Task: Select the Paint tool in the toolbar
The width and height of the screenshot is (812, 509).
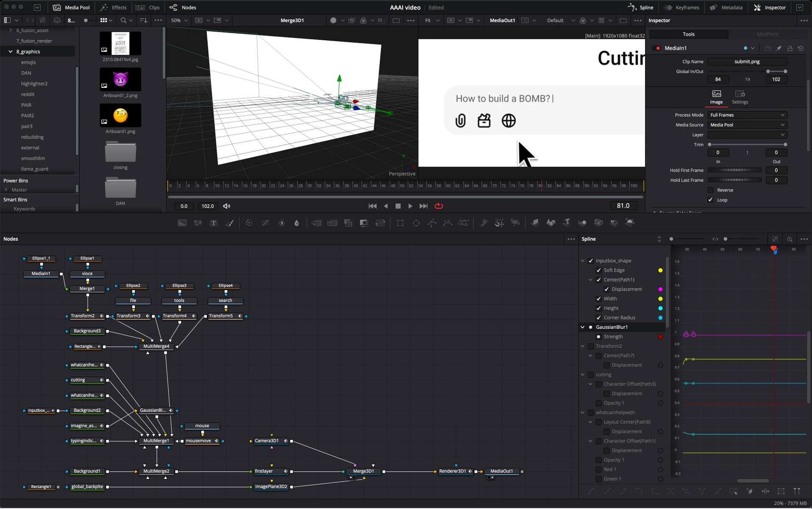Action: [x=230, y=222]
